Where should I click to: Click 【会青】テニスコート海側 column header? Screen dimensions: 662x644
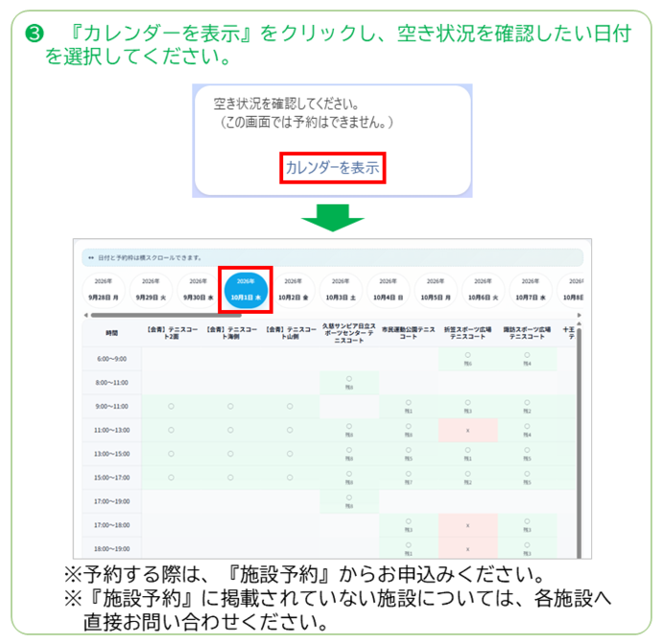[x=230, y=333]
